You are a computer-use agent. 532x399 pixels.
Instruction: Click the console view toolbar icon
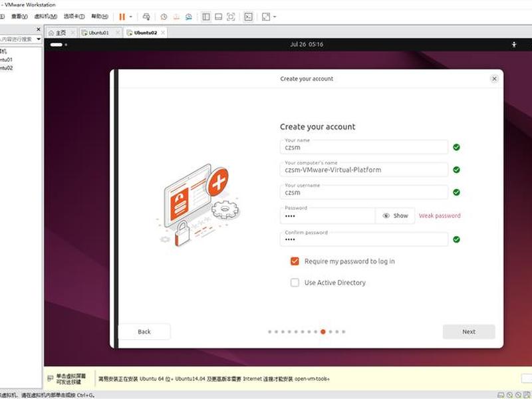(248, 17)
